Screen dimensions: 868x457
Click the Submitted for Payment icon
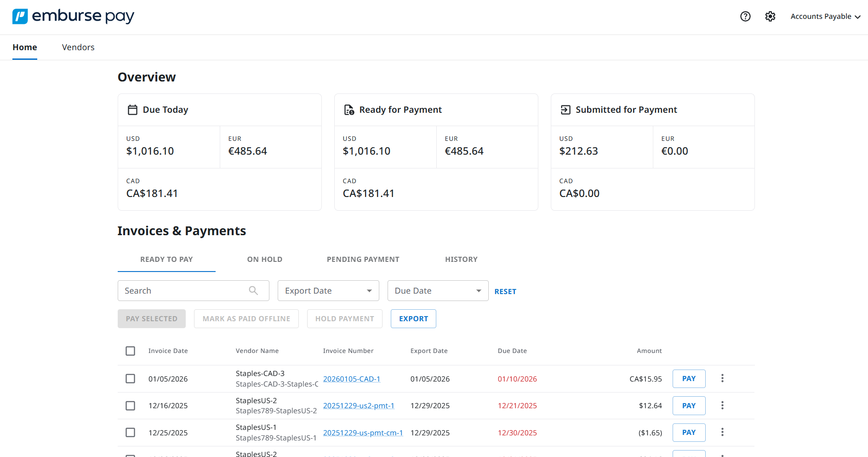click(x=565, y=110)
